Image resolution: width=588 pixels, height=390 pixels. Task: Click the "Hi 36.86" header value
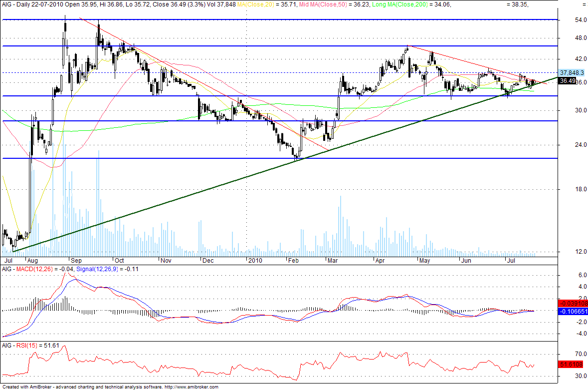click(112, 4)
